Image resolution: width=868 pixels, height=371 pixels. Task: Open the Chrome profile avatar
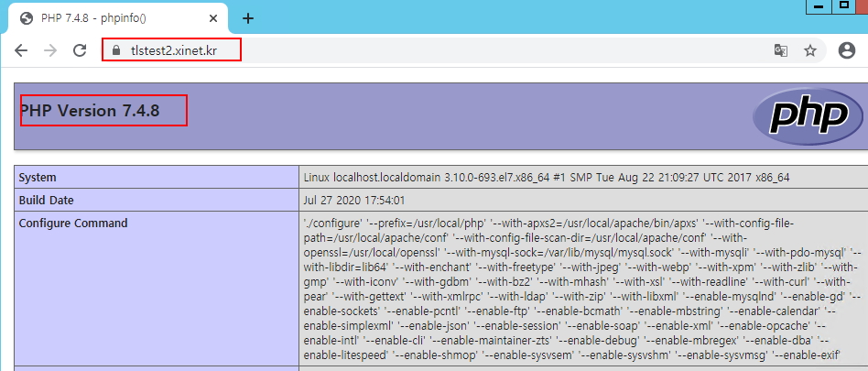[847, 50]
